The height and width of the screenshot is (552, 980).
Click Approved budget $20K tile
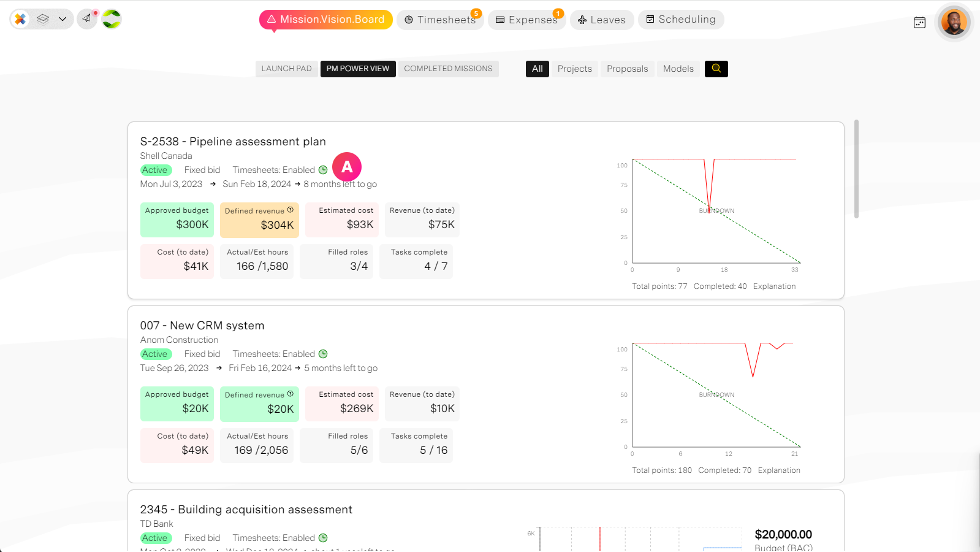[177, 404]
